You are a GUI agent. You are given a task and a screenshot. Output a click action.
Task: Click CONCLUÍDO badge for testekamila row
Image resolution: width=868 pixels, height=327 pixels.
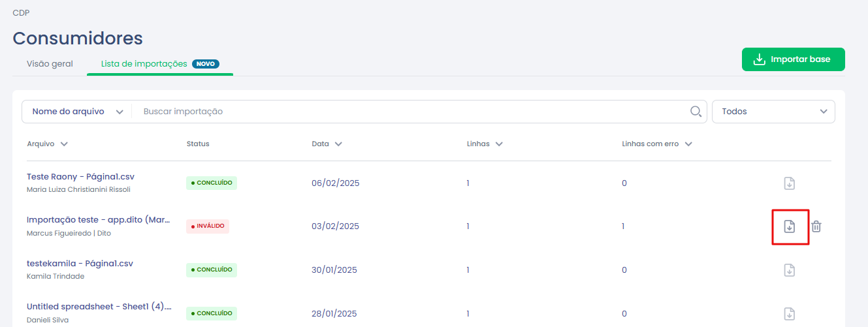point(212,270)
